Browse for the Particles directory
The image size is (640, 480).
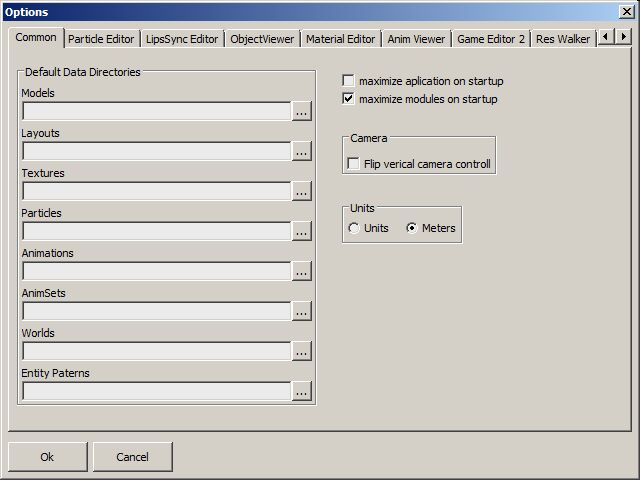pos(302,231)
